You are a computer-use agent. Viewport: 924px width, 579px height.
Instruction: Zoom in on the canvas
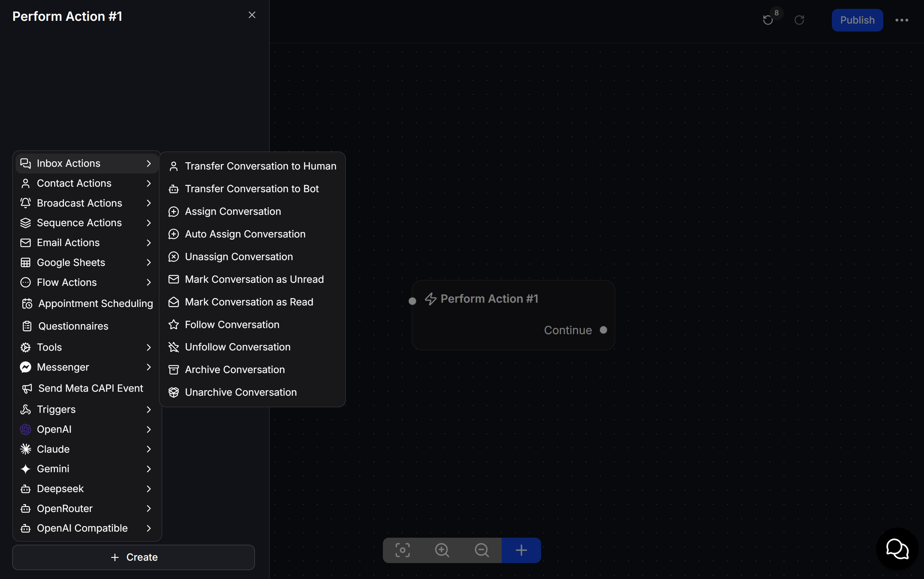(x=442, y=550)
